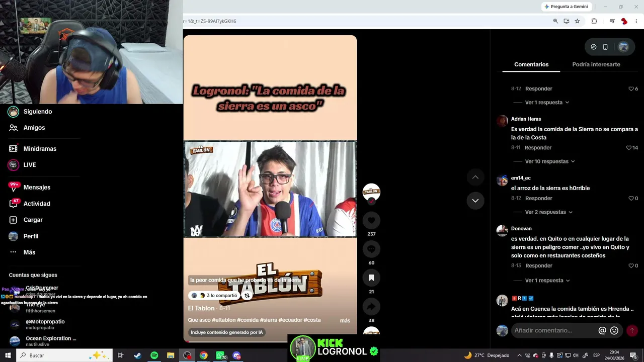Open the Motopropatio followed account
The image size is (644, 362).
[45, 324]
